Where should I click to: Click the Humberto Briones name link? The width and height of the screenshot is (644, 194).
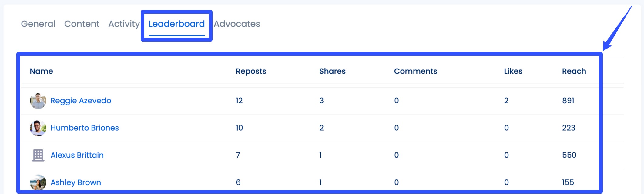click(85, 128)
